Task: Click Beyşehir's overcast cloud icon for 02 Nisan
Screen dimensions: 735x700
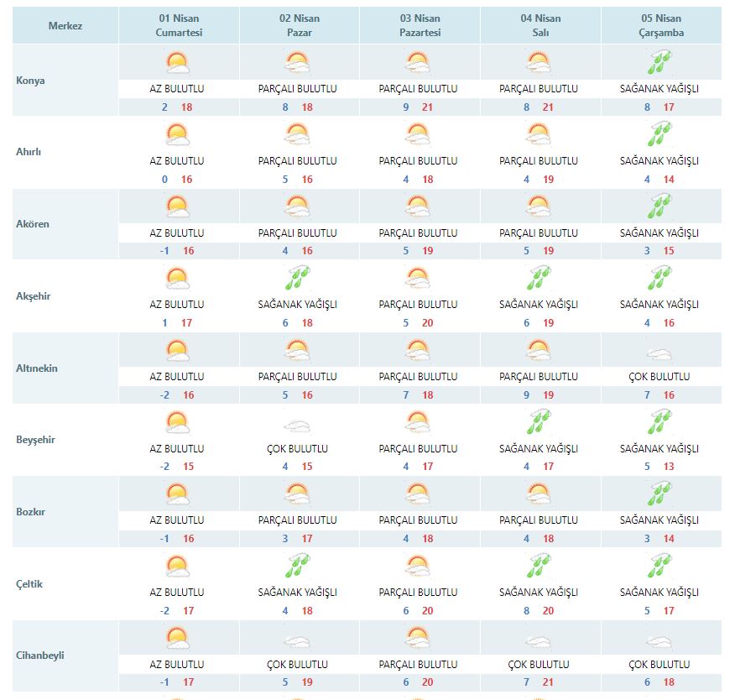Action: point(298,425)
